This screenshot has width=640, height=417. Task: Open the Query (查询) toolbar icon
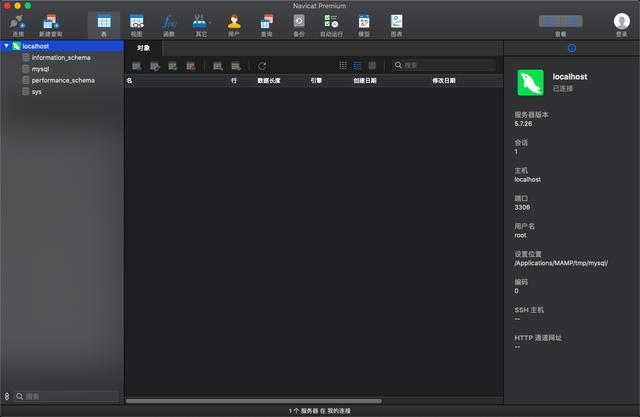pos(267,25)
